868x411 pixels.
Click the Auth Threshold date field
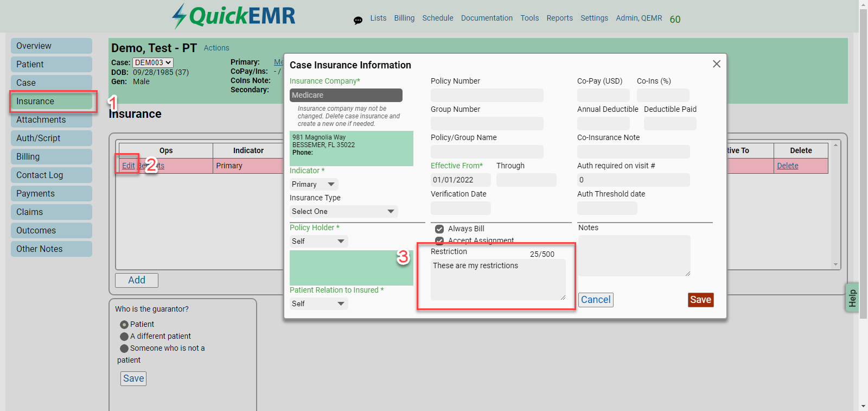(x=607, y=208)
